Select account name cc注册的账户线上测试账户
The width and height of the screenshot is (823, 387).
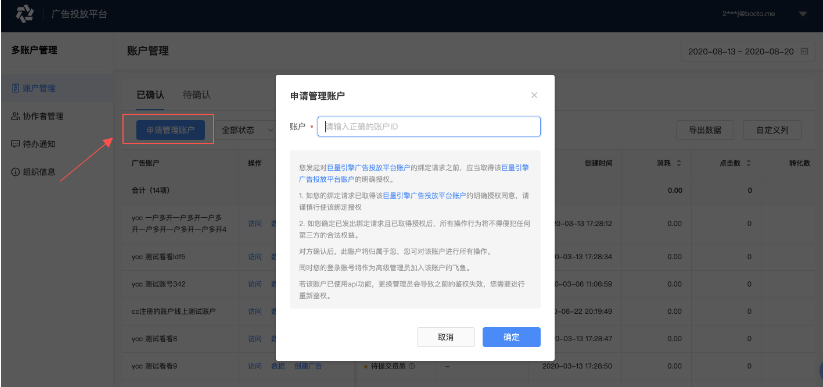pos(174,311)
